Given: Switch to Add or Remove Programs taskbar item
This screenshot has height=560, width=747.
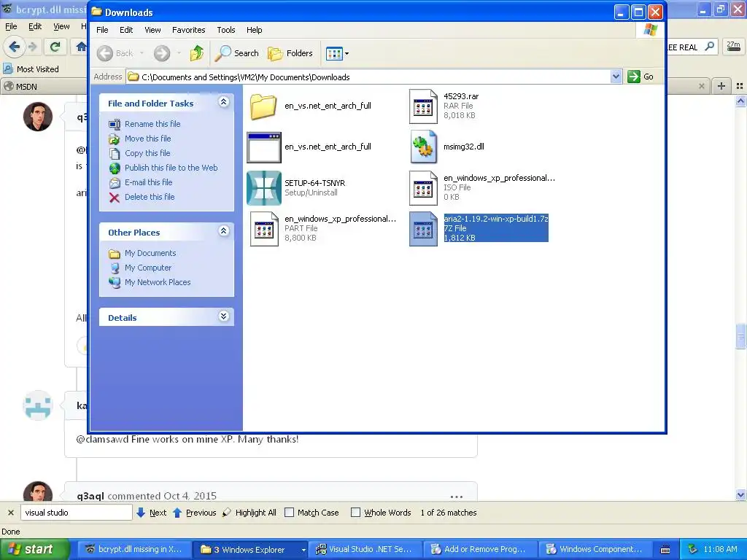Looking at the screenshot, I should [x=481, y=550].
